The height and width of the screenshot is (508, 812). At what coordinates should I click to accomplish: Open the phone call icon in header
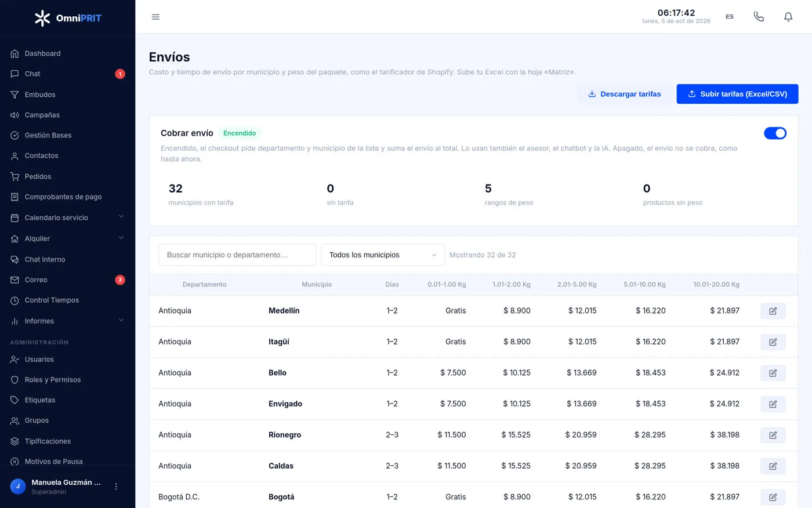[759, 17]
